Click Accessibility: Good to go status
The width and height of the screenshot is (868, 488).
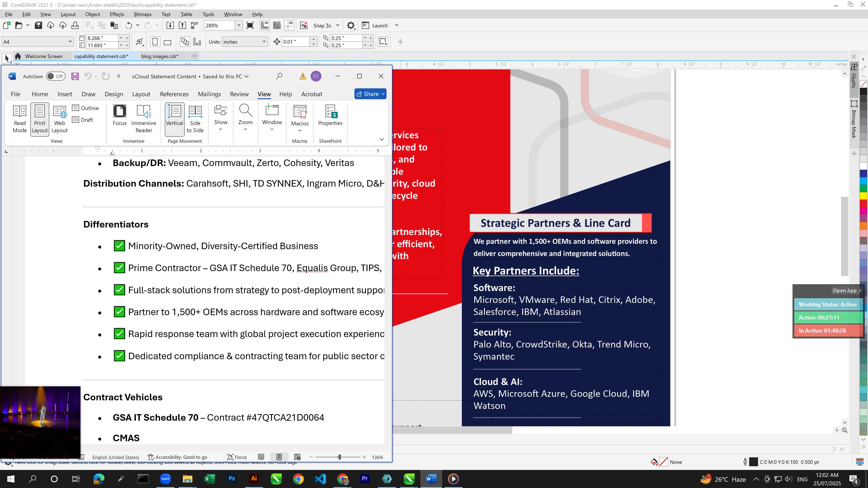pos(178,457)
